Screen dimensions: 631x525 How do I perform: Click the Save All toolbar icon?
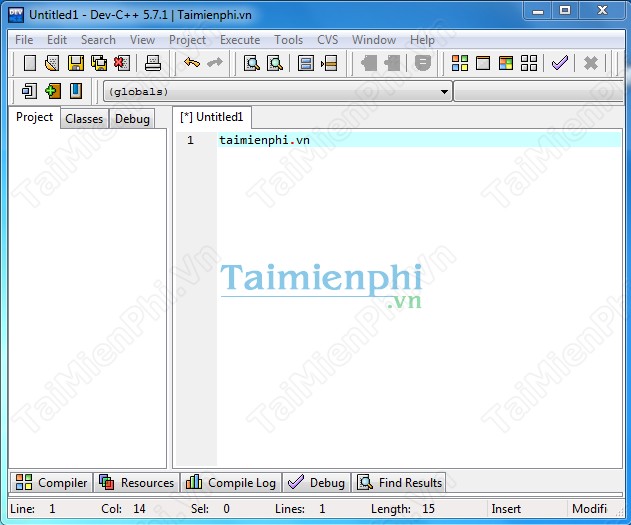[98, 63]
